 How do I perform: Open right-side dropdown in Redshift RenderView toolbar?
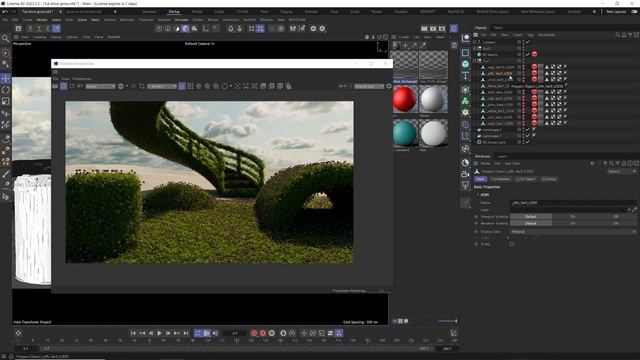coord(369,86)
